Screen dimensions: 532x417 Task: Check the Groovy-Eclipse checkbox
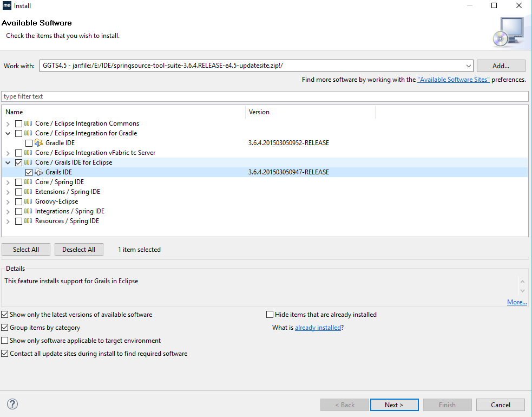tap(18, 201)
